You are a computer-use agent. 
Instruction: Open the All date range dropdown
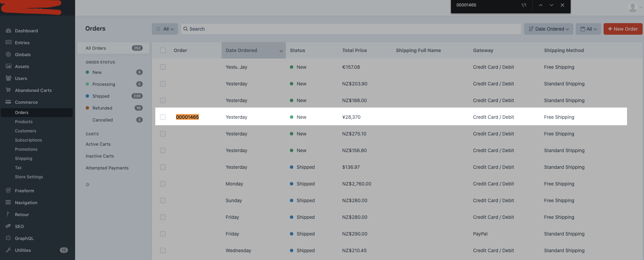click(589, 29)
